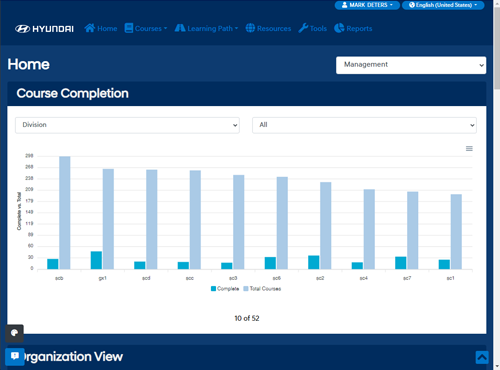The height and width of the screenshot is (370, 500).
Task: Click the Total Courses legend color swatch
Action: 246,289
